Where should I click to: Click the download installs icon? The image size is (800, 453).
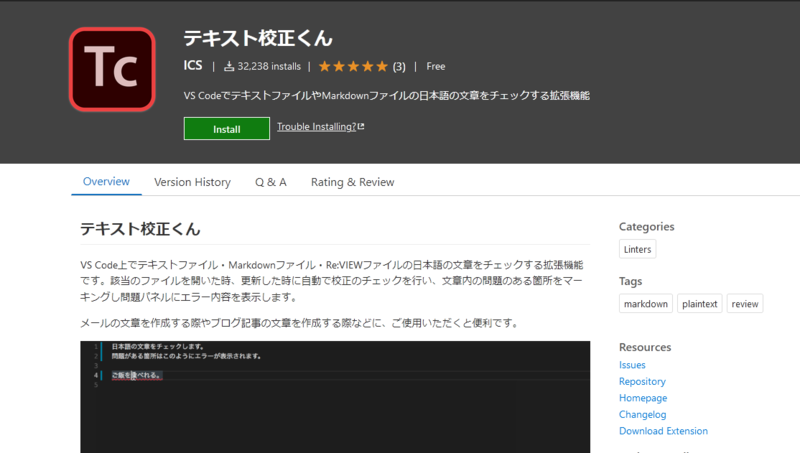[x=229, y=66]
